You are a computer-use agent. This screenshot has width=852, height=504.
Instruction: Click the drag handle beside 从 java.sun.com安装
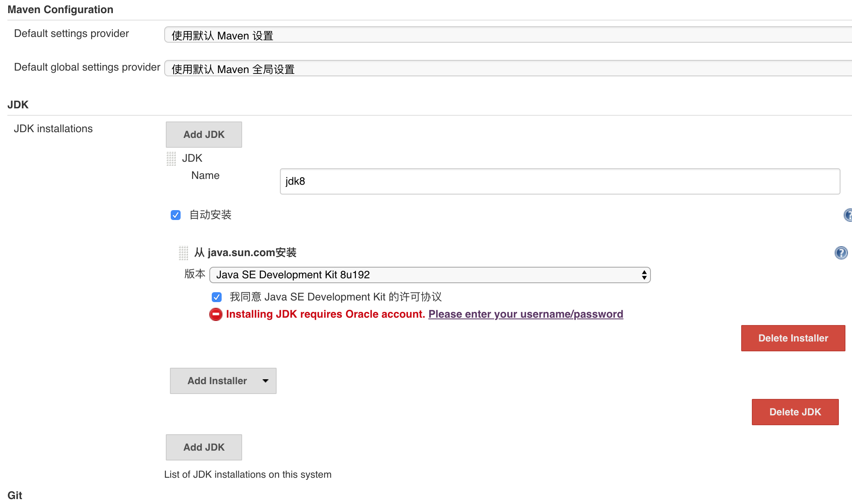(183, 253)
